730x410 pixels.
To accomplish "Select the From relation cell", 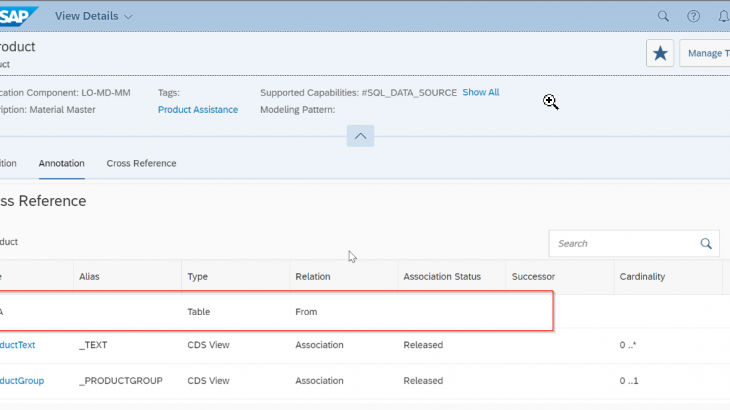I will 306,312.
